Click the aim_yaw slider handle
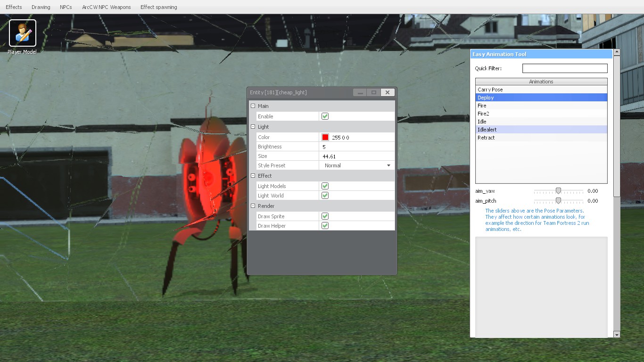Image resolution: width=644 pixels, height=362 pixels. click(x=558, y=191)
